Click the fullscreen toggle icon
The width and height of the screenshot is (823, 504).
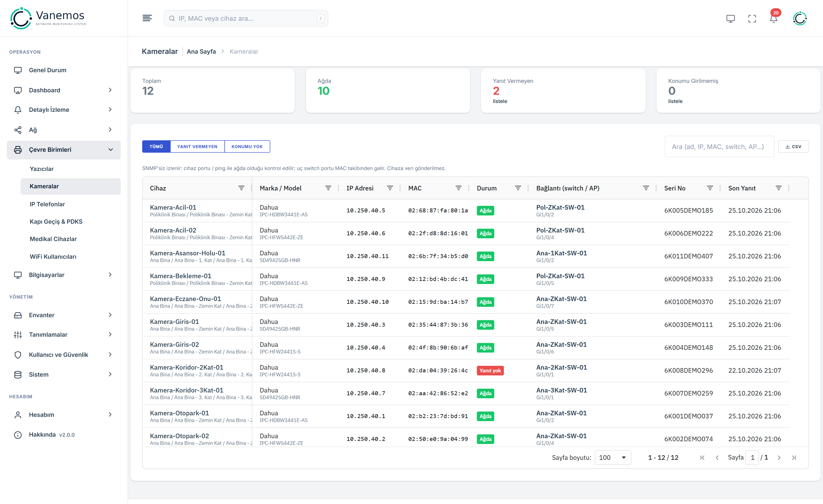click(752, 18)
